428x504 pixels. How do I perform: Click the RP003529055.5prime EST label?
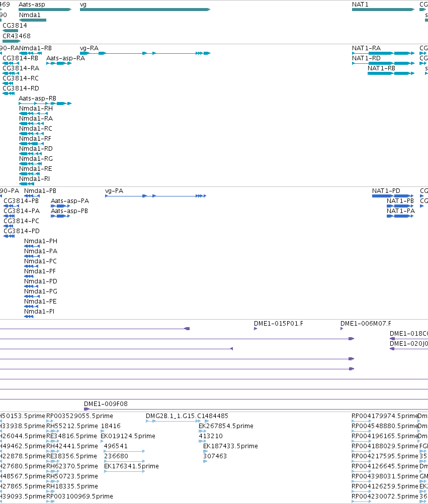(x=80, y=416)
